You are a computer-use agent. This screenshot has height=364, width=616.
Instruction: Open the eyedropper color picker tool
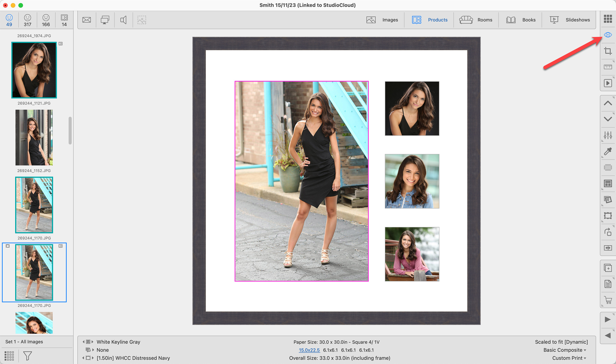point(608,151)
